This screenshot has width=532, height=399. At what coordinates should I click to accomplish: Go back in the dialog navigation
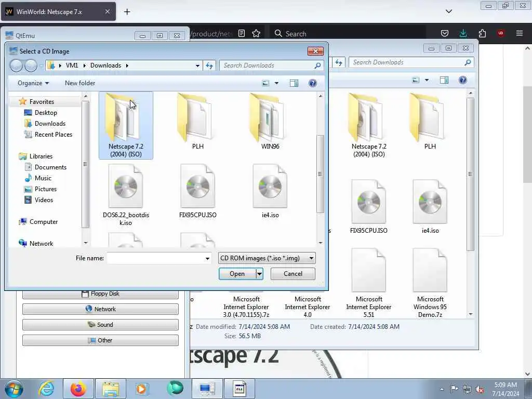pyautogui.click(x=16, y=65)
